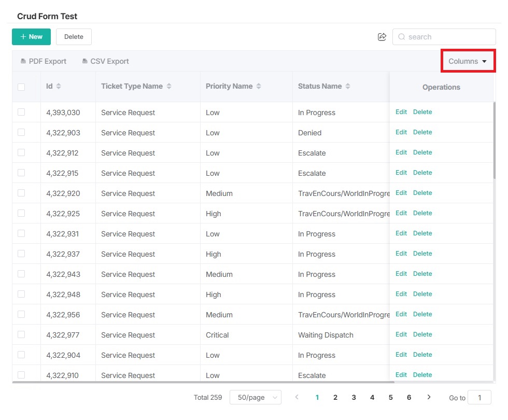Image resolution: width=508 pixels, height=420 pixels.
Task: Click PDF Export label
Action: pos(48,61)
